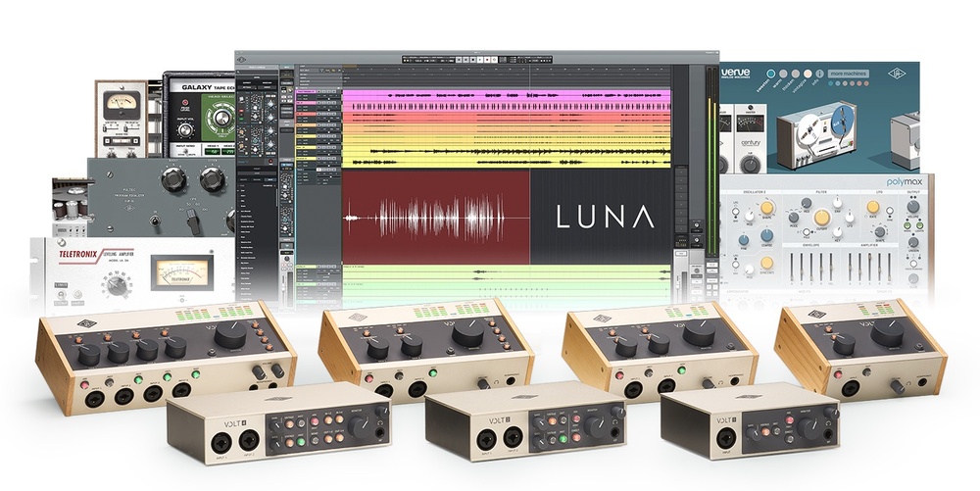Select the thicken mode in Verve
Screen dimensions: 980x491
[x=796, y=74]
